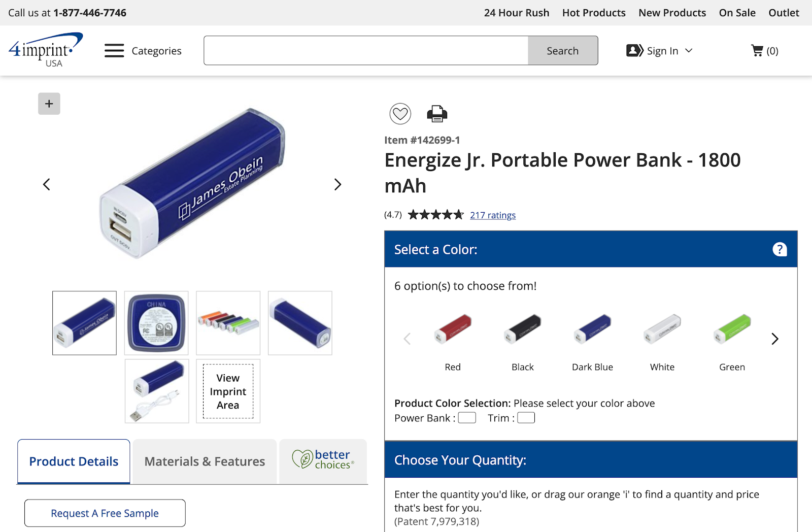Click the Sign In account icon
Image resolution: width=812 pixels, height=532 pixels.
[632, 50]
